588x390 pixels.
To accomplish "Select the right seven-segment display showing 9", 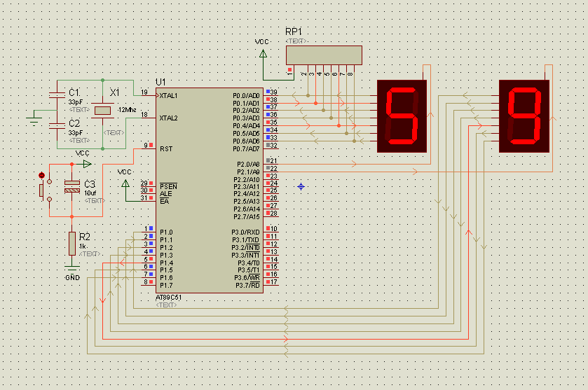I will (x=524, y=116).
